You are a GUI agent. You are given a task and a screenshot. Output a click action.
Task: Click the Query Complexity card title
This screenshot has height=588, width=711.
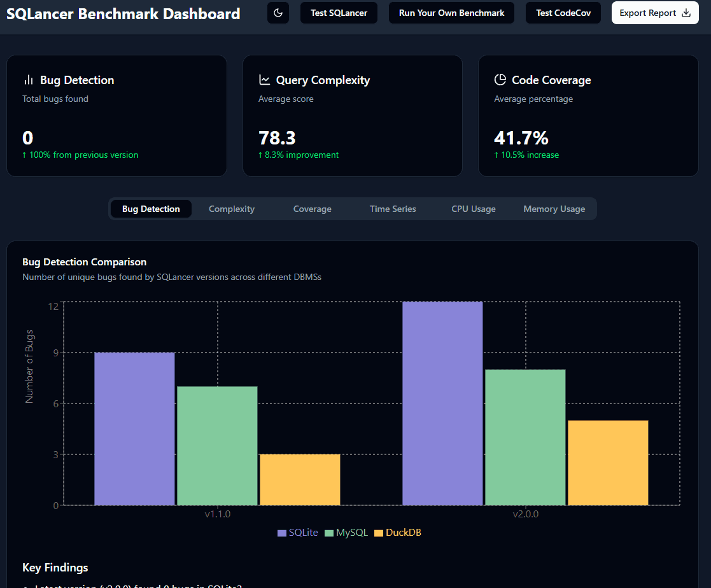click(323, 80)
